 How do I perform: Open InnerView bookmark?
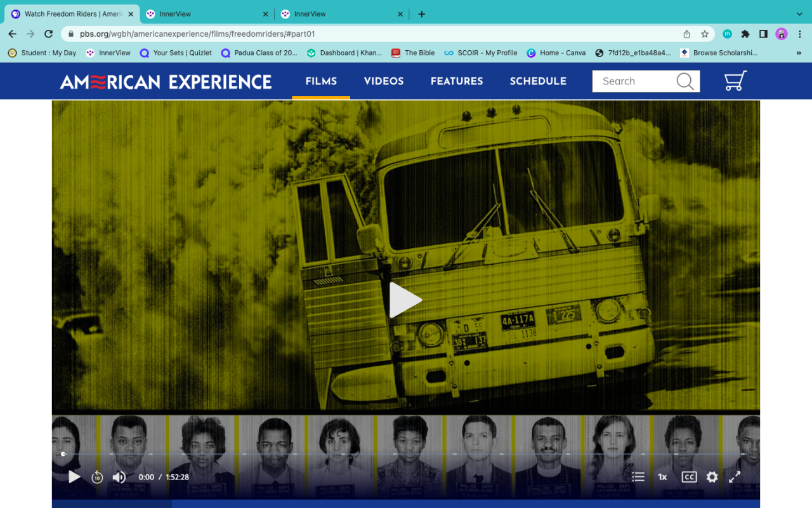pyautogui.click(x=108, y=53)
